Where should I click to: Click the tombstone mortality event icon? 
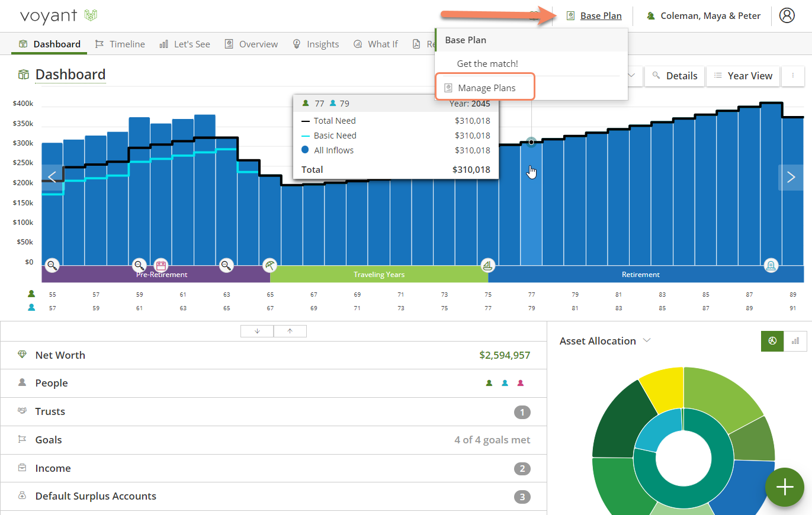tap(771, 265)
